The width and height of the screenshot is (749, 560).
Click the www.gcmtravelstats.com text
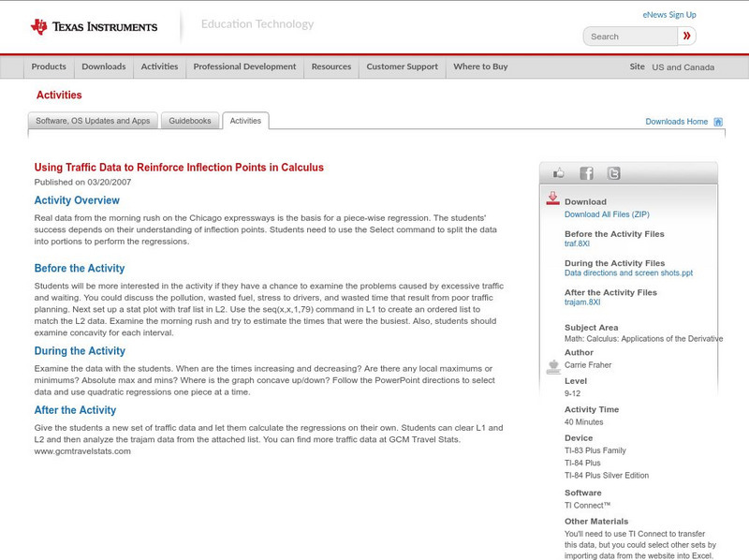[x=82, y=451]
